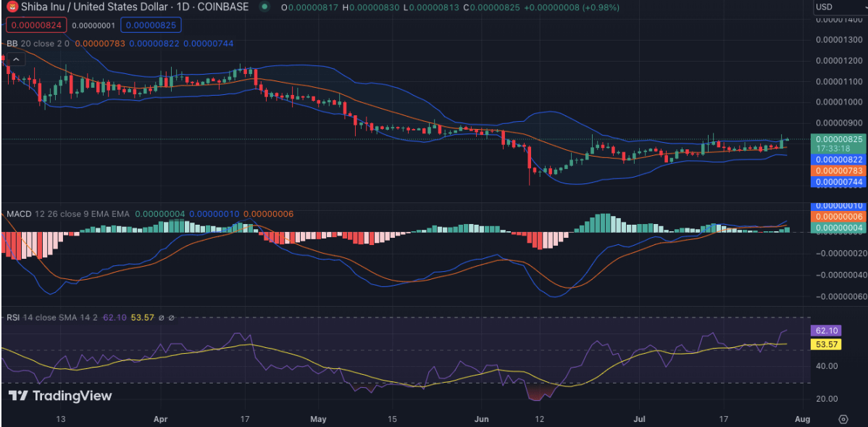Click orange 0.00000006 in the MACD legend

(269, 214)
